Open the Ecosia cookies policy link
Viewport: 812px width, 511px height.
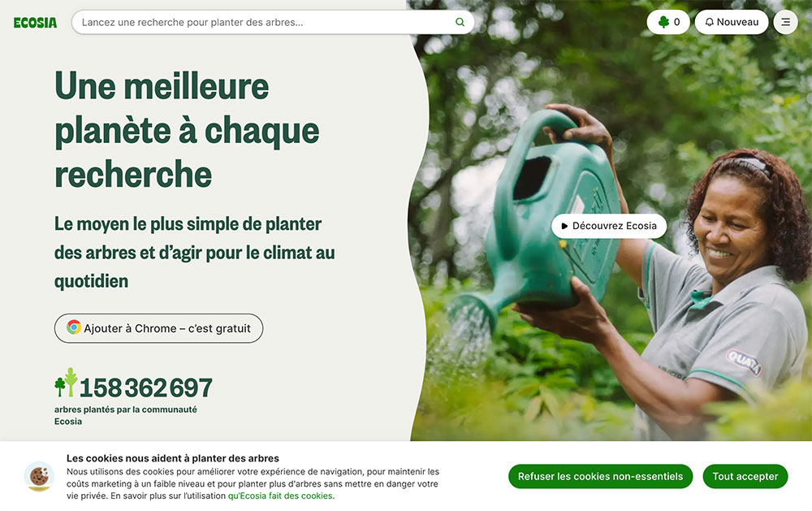point(281,496)
